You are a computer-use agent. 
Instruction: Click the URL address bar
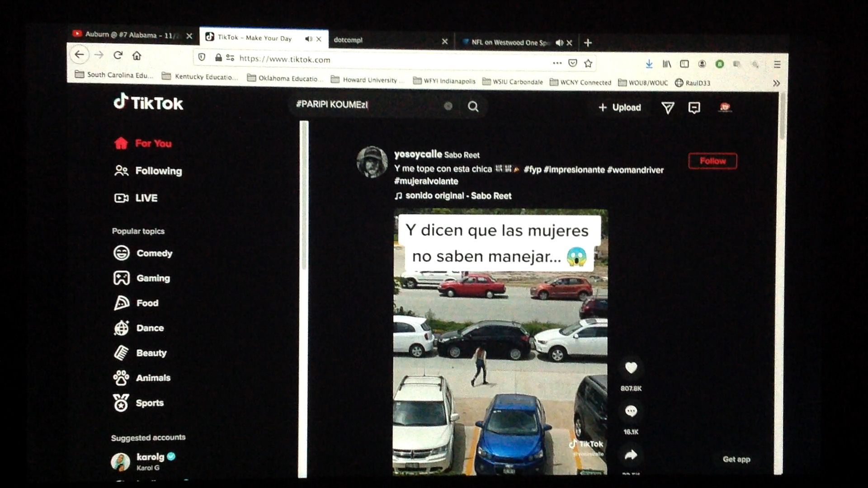tap(393, 60)
